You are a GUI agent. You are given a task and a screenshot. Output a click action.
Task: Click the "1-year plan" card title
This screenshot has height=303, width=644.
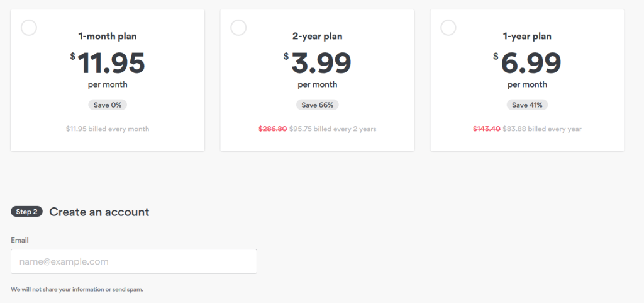pyautogui.click(x=527, y=37)
